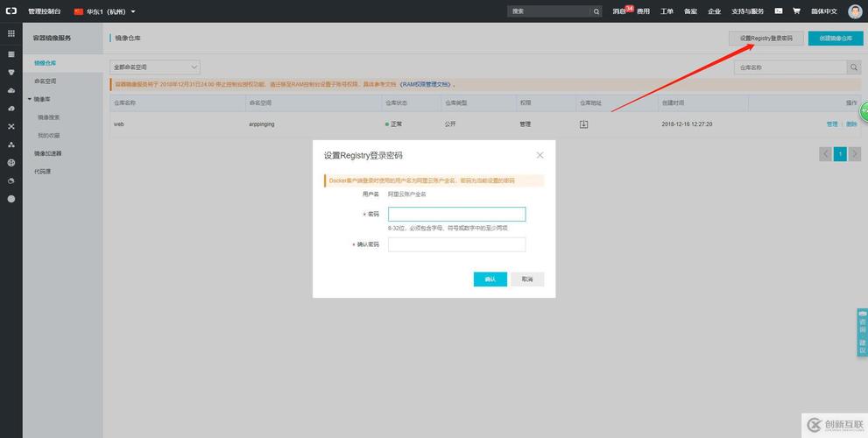Select 命名空间 in the left navigation

coord(46,81)
